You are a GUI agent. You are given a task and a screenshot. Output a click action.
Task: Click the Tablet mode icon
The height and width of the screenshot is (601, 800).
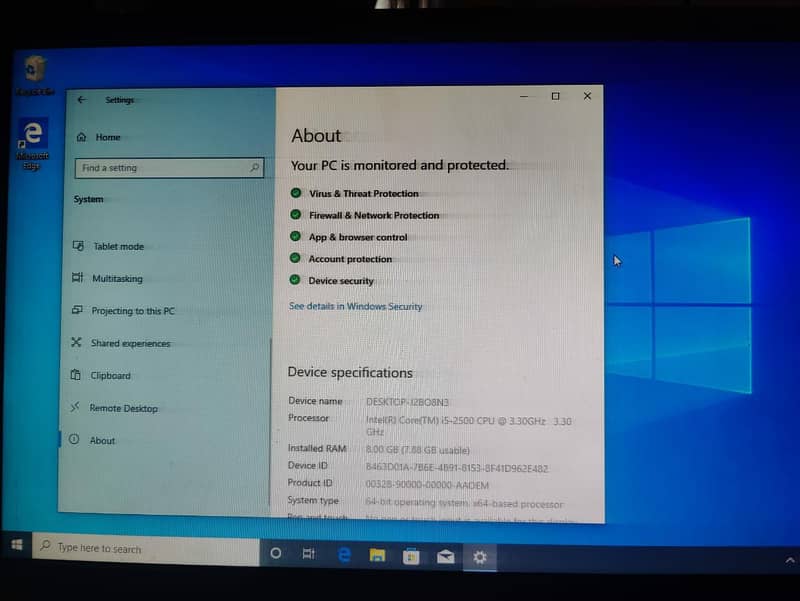pyautogui.click(x=78, y=246)
